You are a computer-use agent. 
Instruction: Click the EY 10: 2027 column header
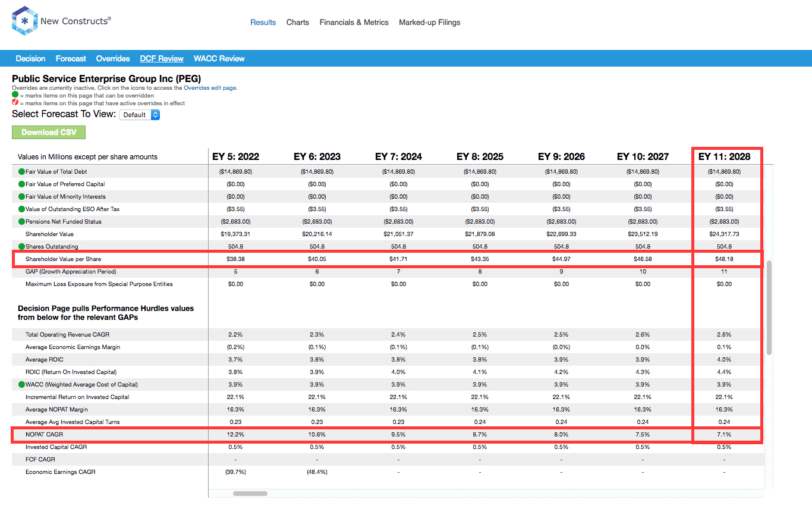tap(643, 157)
